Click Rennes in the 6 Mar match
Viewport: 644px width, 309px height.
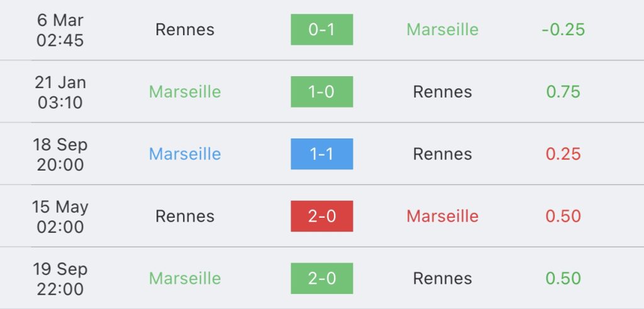click(x=185, y=30)
